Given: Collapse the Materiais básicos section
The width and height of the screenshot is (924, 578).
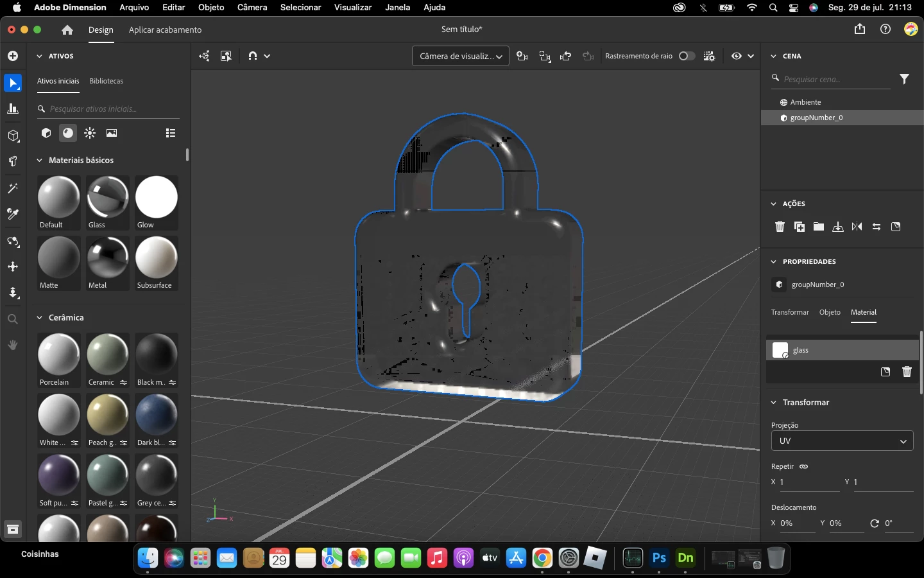Looking at the screenshot, I should 39,160.
